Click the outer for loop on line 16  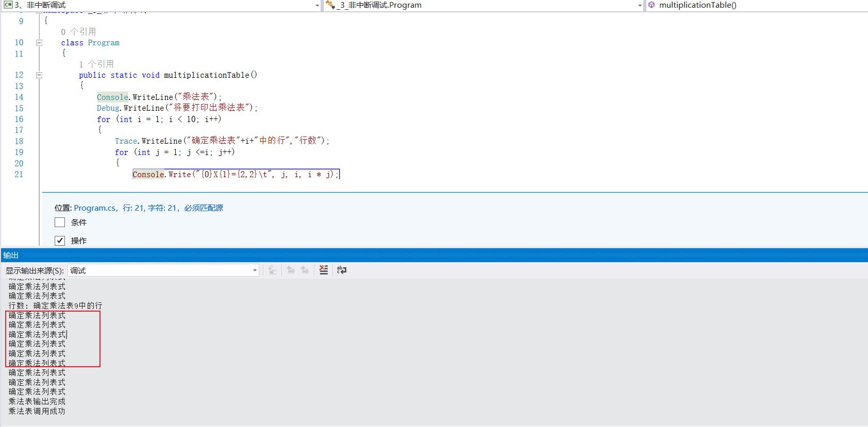point(159,119)
